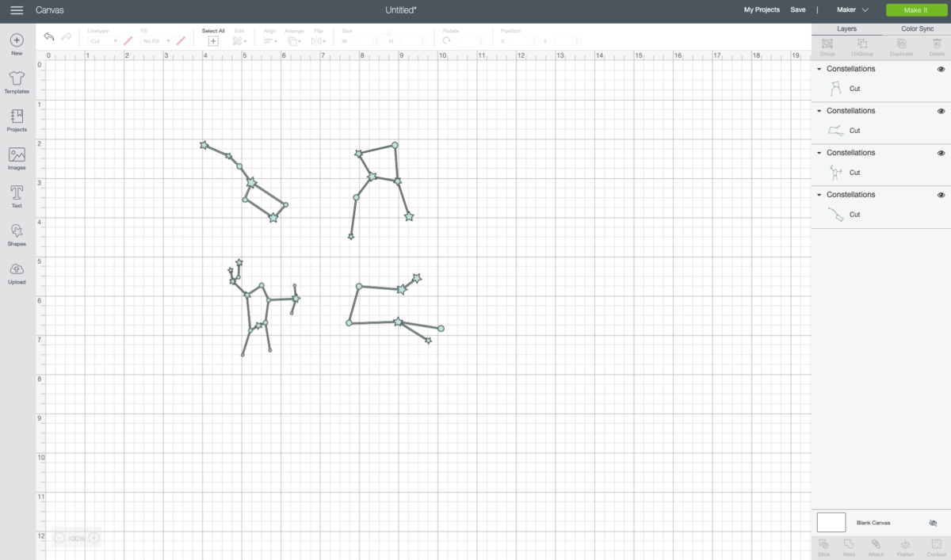The height and width of the screenshot is (560, 951).
Task: Hide the bottom Constellations layer
Action: pos(941,195)
